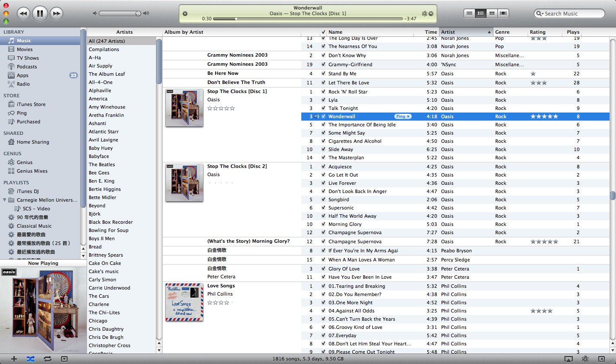The image size is (616, 364).
Task: Skip forward to the next track
Action: (56, 13)
